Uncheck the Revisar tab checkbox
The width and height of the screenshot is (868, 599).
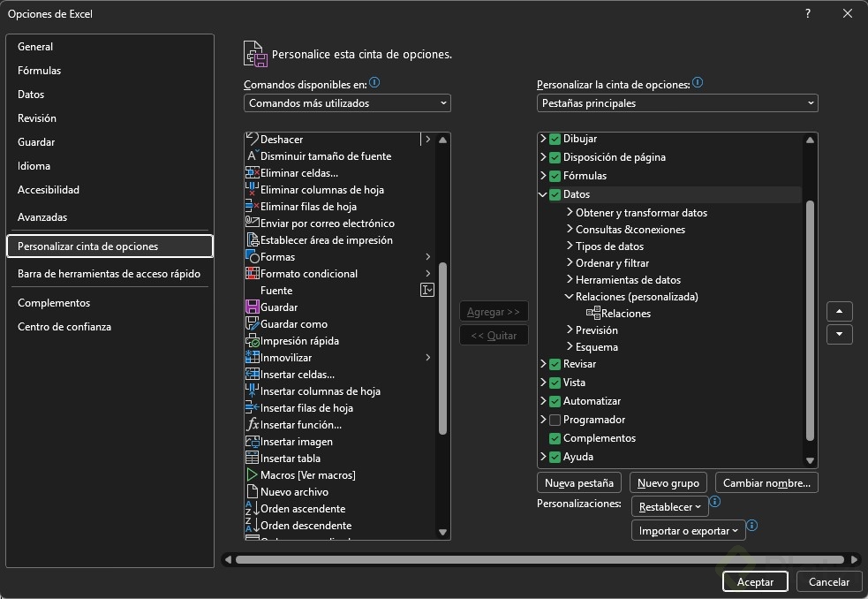pos(555,364)
